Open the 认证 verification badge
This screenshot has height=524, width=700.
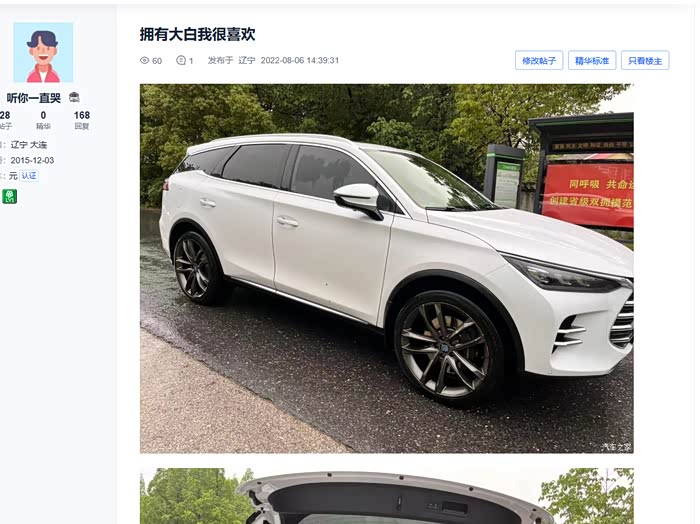[x=29, y=176]
